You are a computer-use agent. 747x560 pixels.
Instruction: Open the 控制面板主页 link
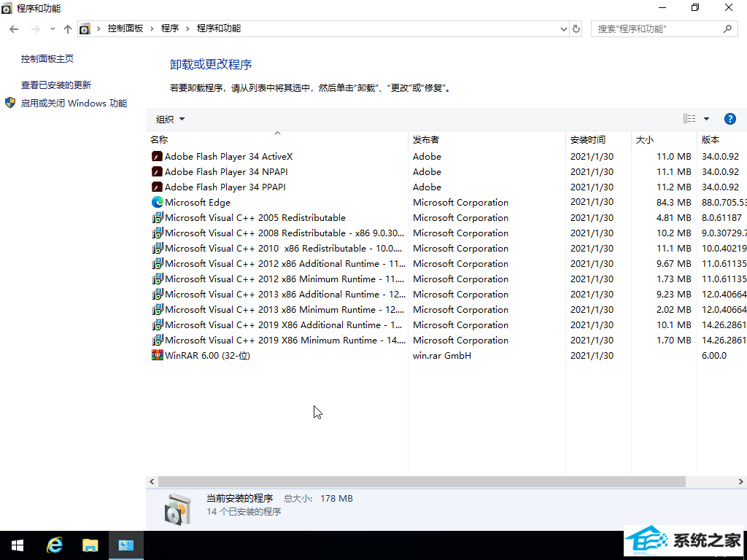click(x=47, y=58)
